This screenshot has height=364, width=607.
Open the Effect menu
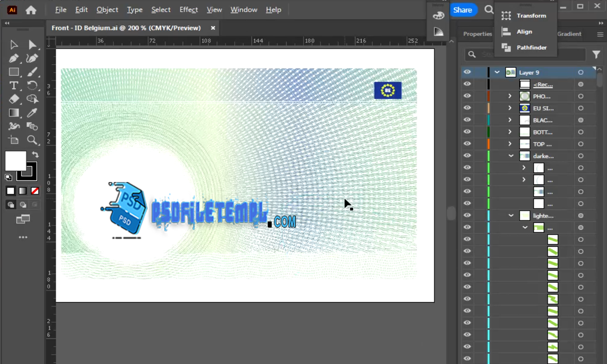coord(189,9)
